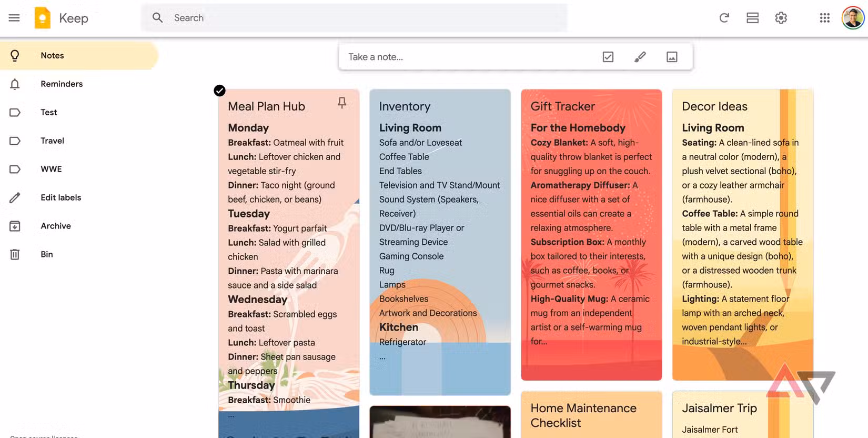
Task: Open the Google account profile picture
Action: click(852, 18)
